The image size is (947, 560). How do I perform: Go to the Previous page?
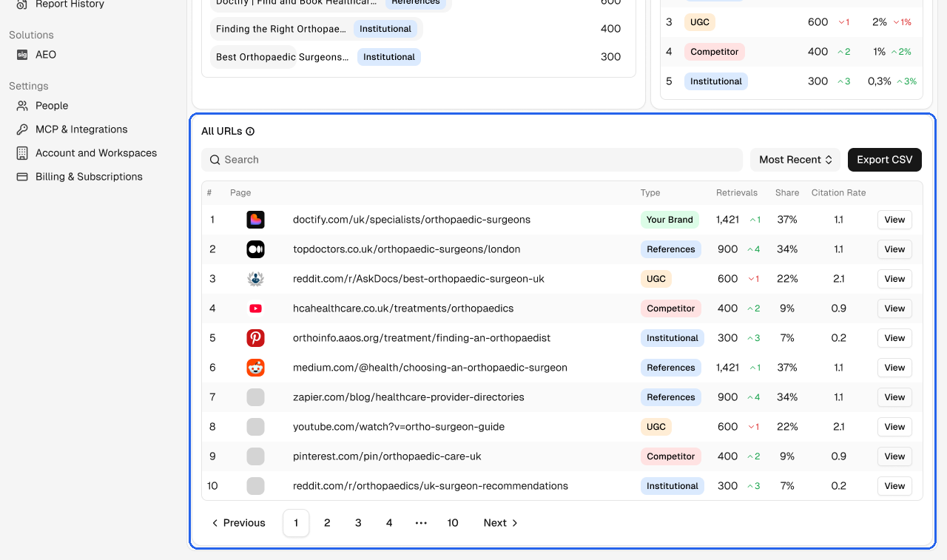(x=238, y=523)
